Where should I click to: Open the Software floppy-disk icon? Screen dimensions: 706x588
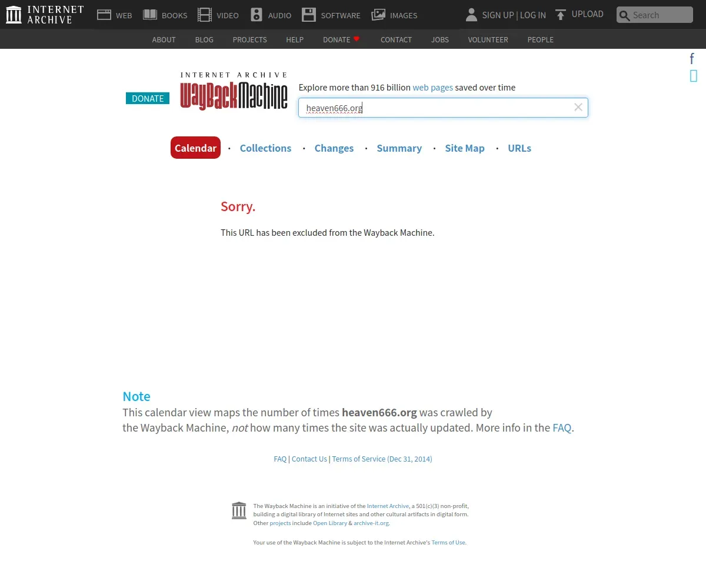(309, 15)
